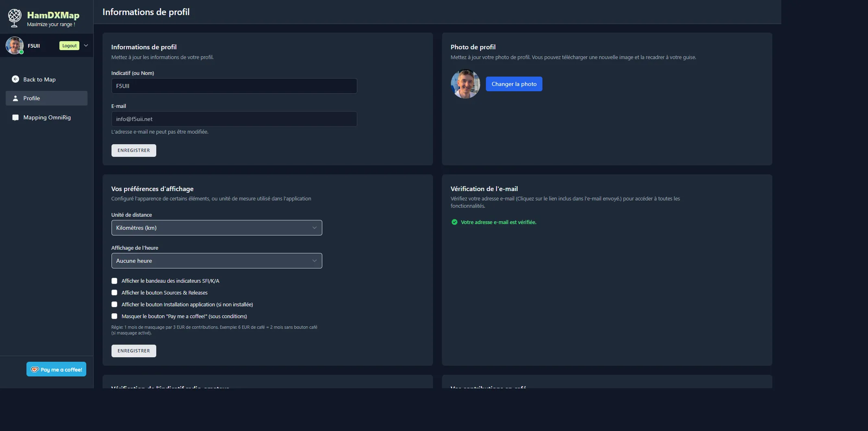Click the Mapping OmniRig icon

(x=15, y=117)
